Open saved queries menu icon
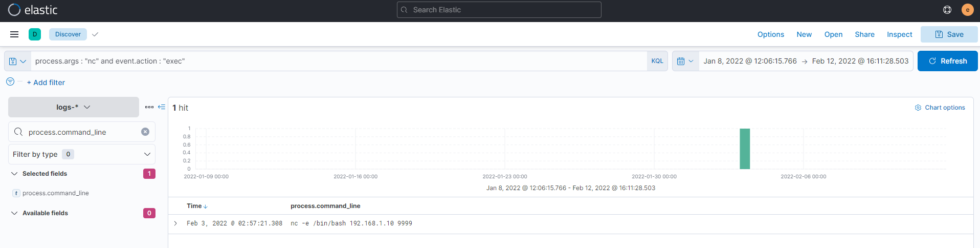980x248 pixels. click(x=17, y=61)
